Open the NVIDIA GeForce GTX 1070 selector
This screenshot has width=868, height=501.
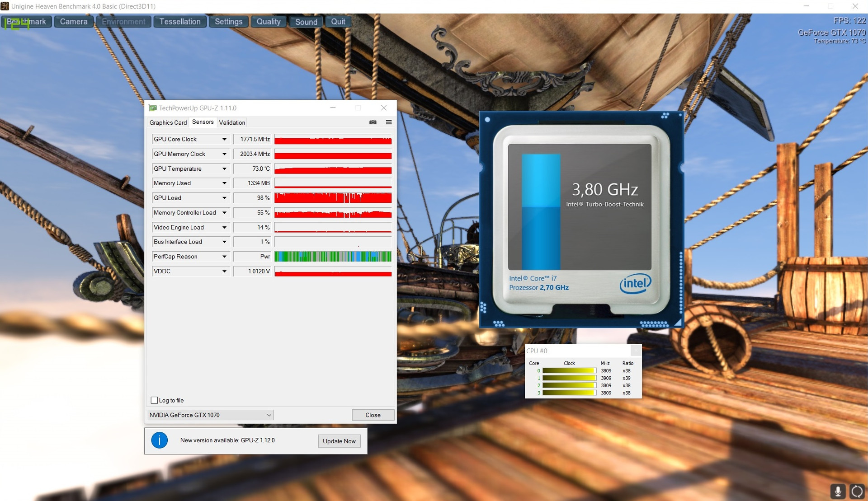(x=211, y=415)
